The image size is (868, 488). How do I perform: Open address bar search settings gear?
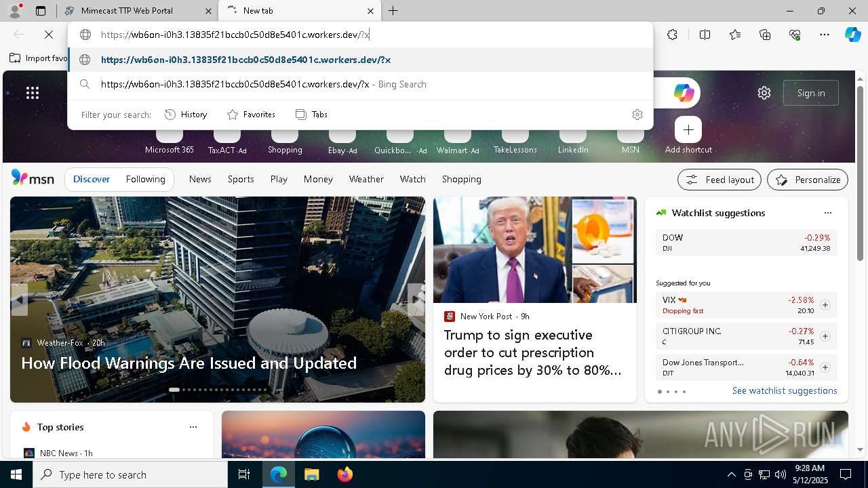click(x=637, y=115)
